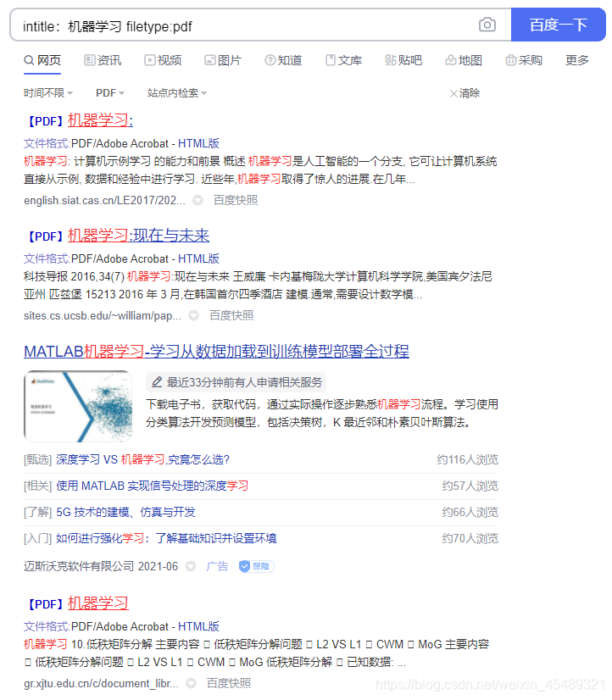Click 约66人浏览 view count
This screenshot has height=700, width=612.
pos(470,513)
